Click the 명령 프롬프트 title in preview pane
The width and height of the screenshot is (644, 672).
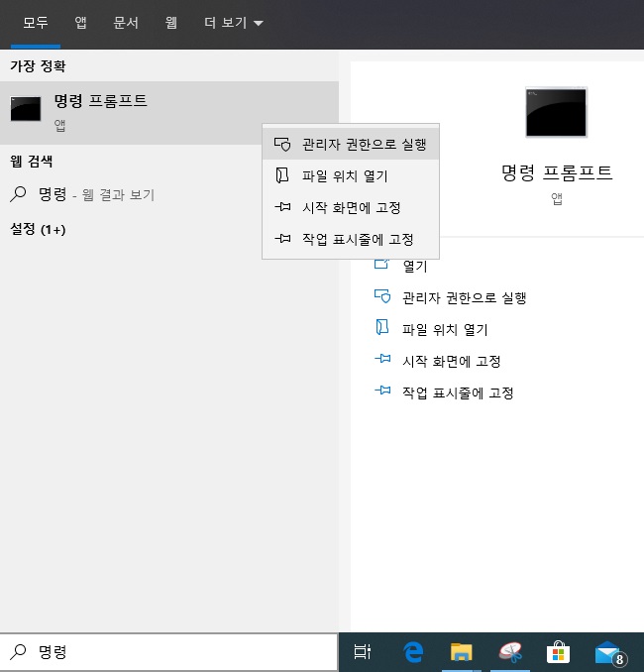pyautogui.click(x=557, y=172)
